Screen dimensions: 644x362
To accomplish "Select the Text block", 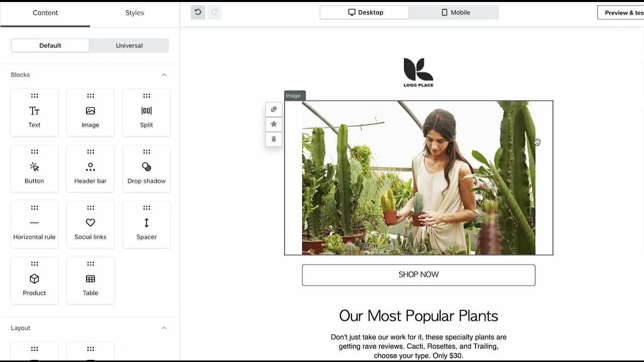I will pos(34,113).
